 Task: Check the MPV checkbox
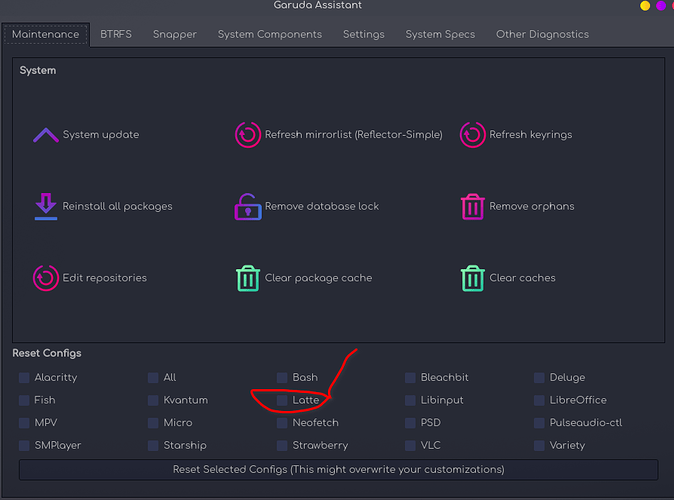(24, 423)
